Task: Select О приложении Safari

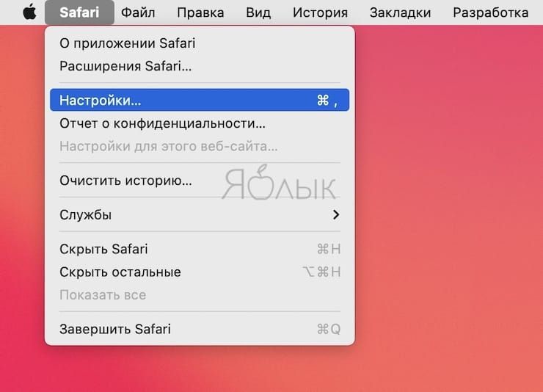Action: point(200,43)
